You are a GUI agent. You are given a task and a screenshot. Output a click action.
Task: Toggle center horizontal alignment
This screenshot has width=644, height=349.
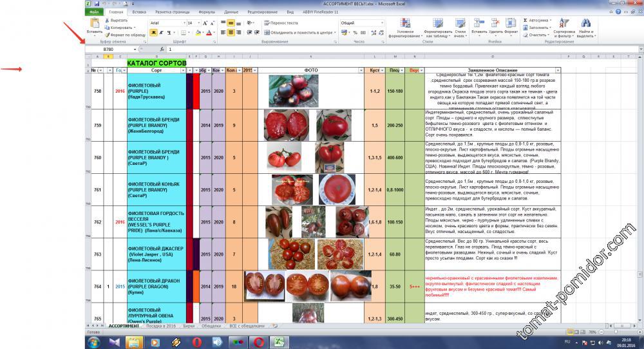(231, 32)
